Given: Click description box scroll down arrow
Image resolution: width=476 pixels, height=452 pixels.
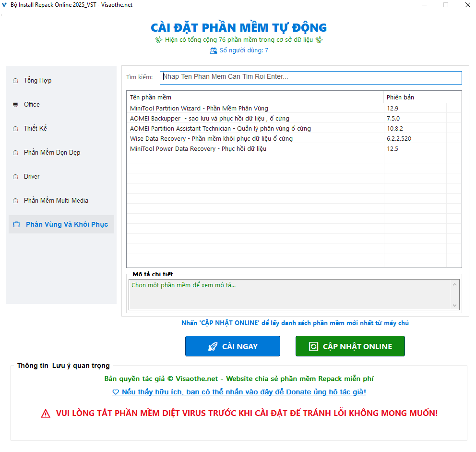Looking at the screenshot, I should pos(454,305).
